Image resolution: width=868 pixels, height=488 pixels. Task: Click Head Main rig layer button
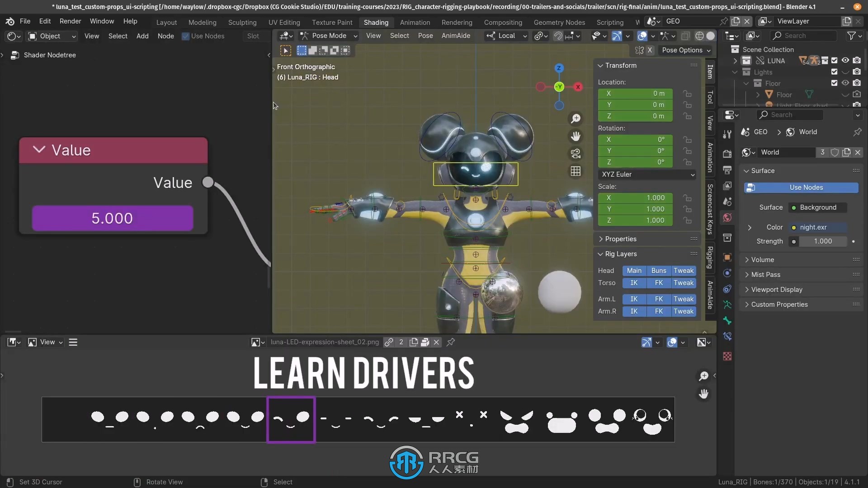point(634,271)
